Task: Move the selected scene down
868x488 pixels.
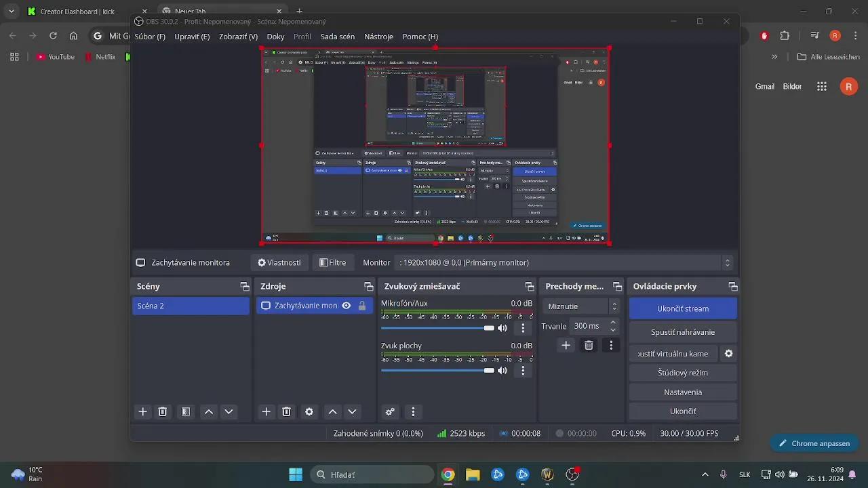Action: (x=229, y=411)
